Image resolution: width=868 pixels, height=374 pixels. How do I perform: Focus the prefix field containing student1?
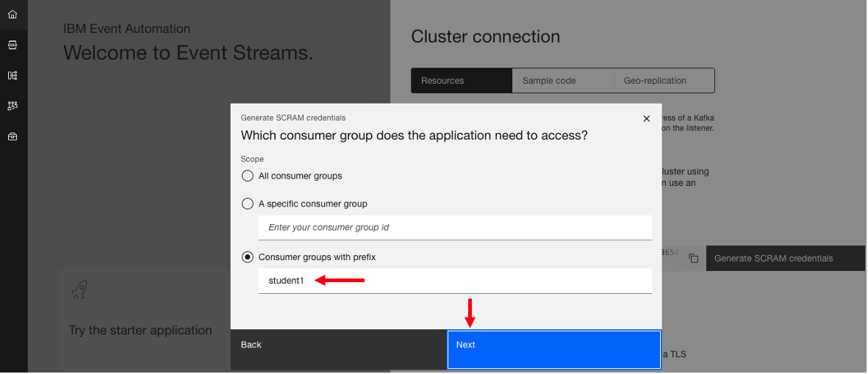tap(454, 281)
